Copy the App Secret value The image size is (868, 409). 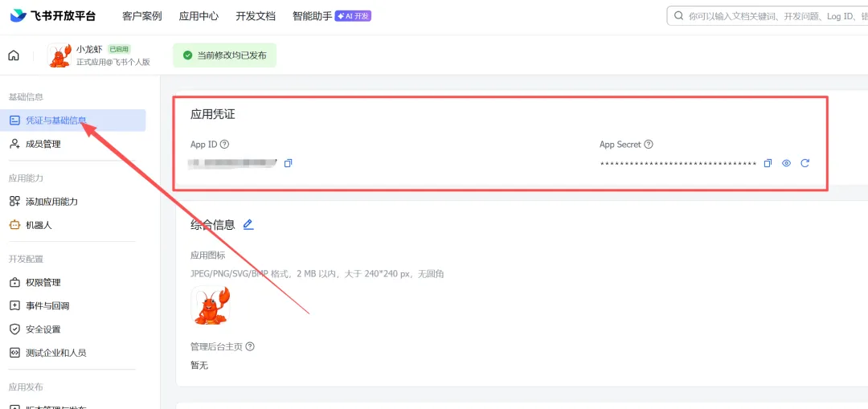coord(768,163)
